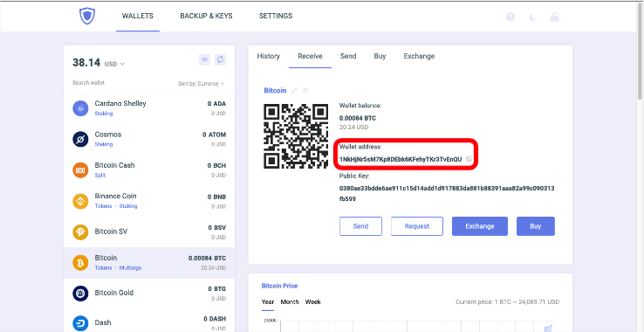Select the Receive tab

[x=310, y=57]
